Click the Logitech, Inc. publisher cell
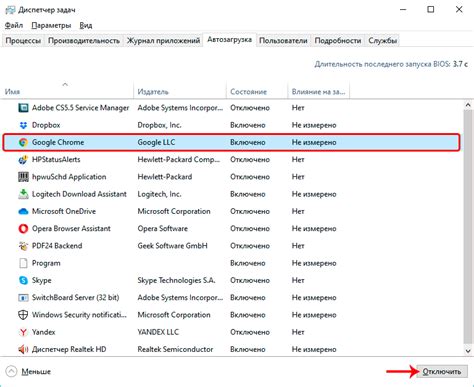Image resolution: width=474 pixels, height=387 pixels. coord(159,194)
